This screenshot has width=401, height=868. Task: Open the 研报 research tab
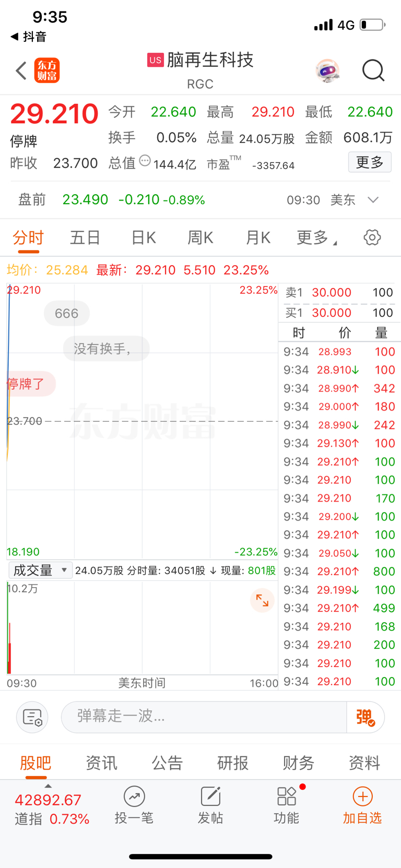(233, 763)
